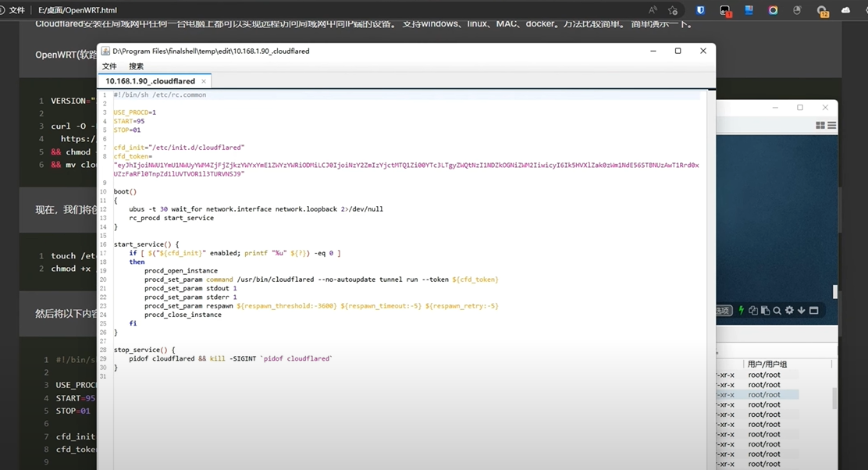Screen dimensions: 868x470
Task: Open the 文件 menu in editor
Action: 109,66
